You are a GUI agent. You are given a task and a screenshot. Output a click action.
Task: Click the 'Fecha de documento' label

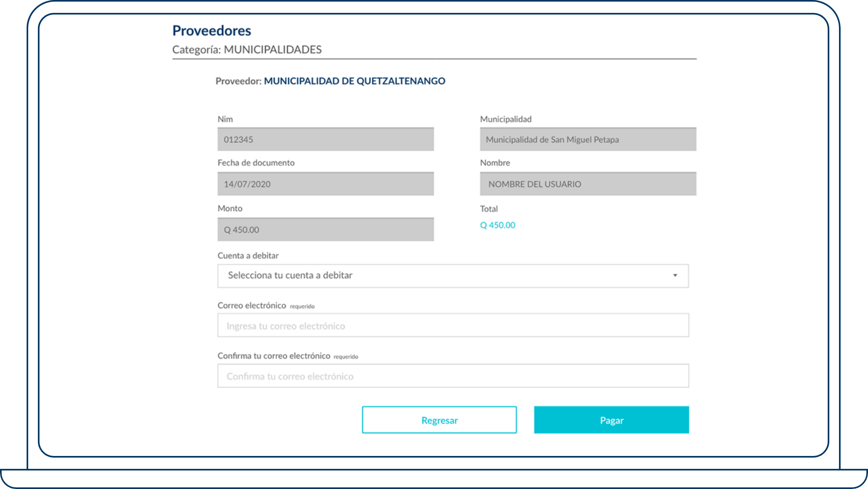pos(256,163)
